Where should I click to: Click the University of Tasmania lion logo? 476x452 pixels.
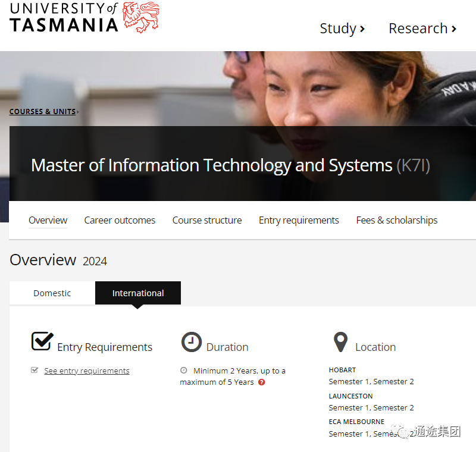(140, 17)
